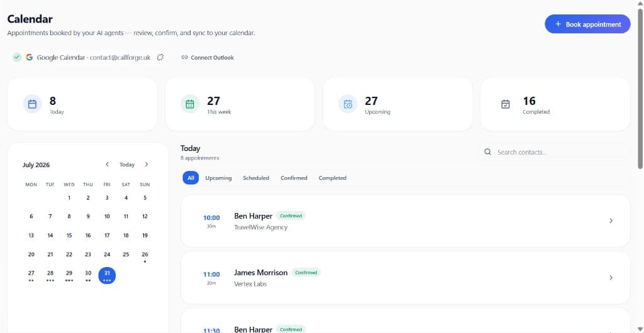The image size is (644, 333).
Task: Click the page vertical scrollbar thumb
Action: pos(640,88)
